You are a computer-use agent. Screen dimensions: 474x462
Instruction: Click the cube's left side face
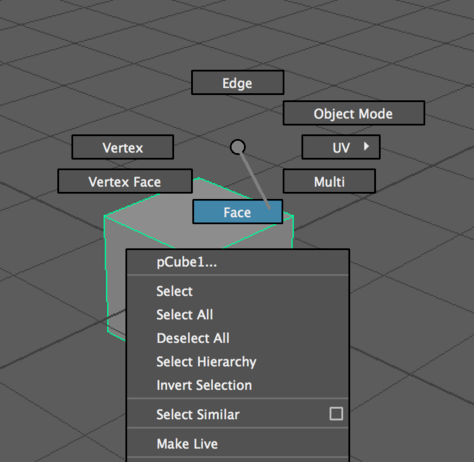[x=116, y=277]
